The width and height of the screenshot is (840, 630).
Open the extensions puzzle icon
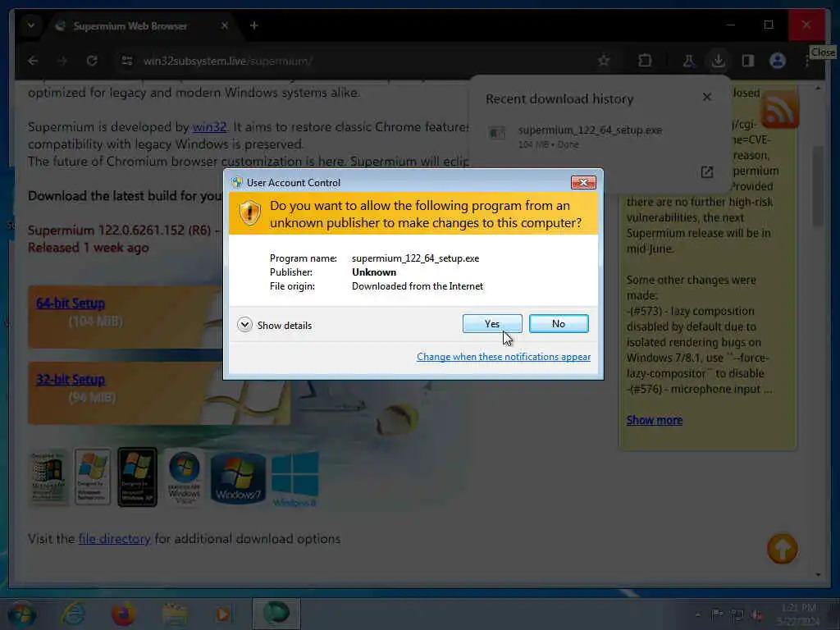click(645, 61)
